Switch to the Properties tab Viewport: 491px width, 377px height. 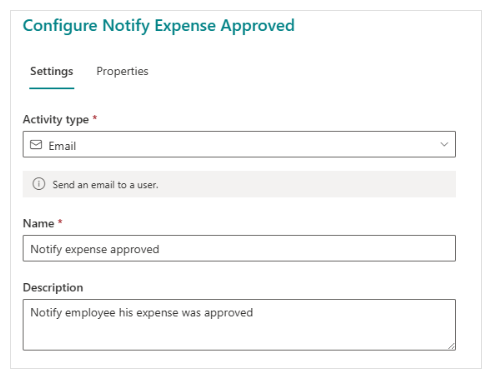click(122, 71)
